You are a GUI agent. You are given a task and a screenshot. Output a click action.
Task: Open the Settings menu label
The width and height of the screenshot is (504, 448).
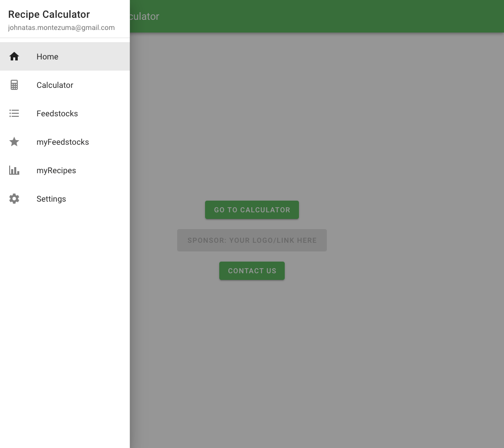51,199
